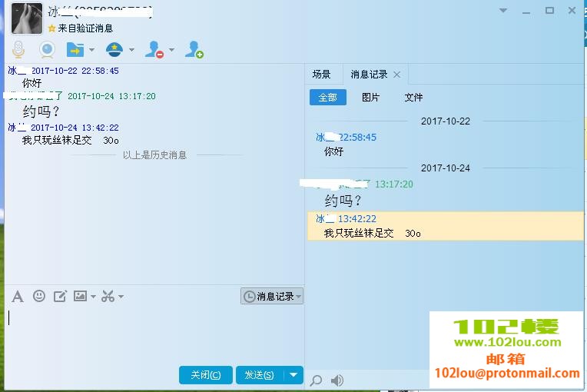The height and width of the screenshot is (392, 587).
Task: Open the send options dropdown arrow
Action: pos(293,375)
